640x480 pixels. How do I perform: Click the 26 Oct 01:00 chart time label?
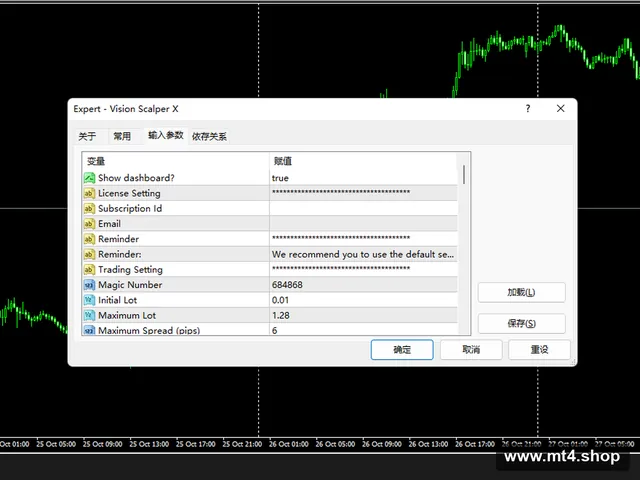[x=289, y=444]
